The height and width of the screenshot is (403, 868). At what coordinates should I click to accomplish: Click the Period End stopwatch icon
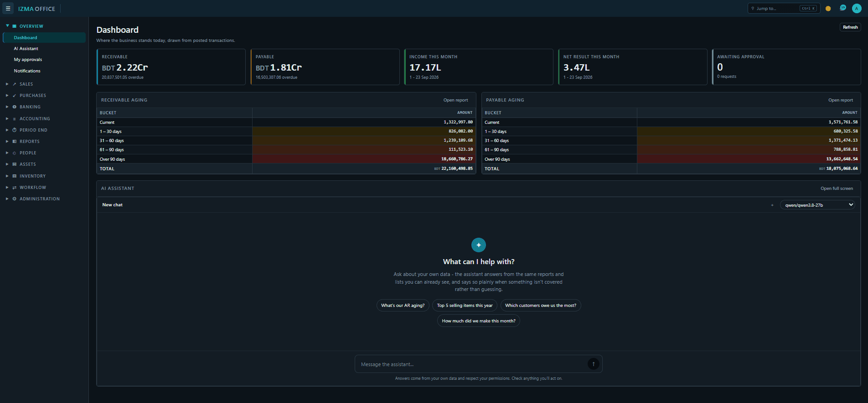pyautogui.click(x=15, y=130)
